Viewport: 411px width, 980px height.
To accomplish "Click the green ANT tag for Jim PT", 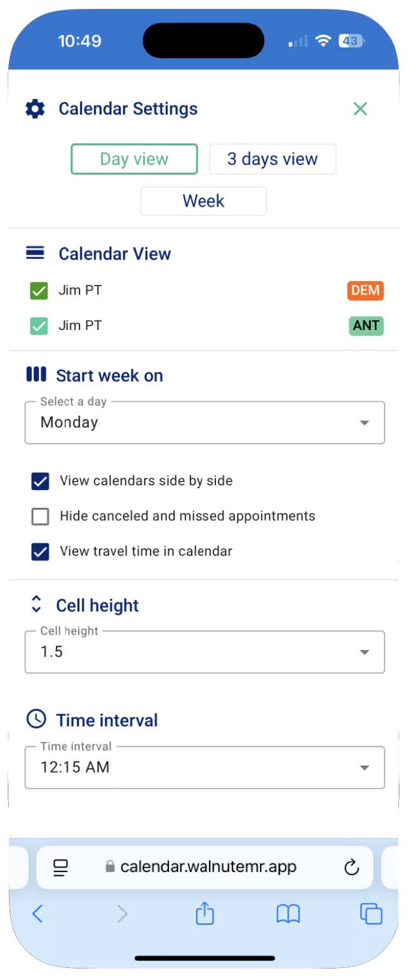I will pyautogui.click(x=365, y=325).
